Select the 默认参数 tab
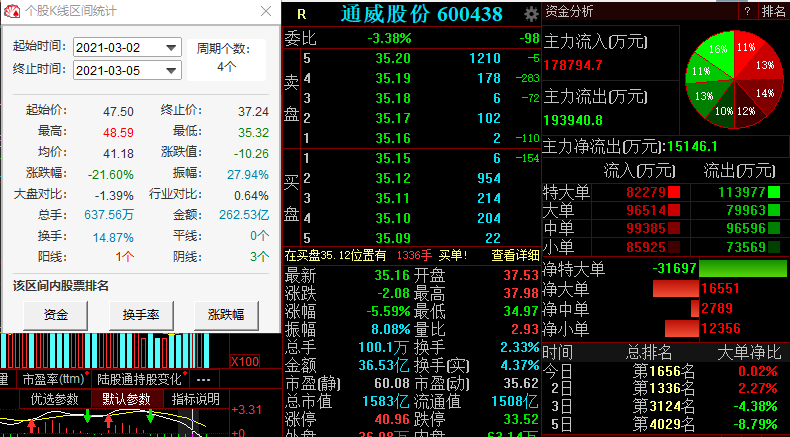 click(x=126, y=399)
